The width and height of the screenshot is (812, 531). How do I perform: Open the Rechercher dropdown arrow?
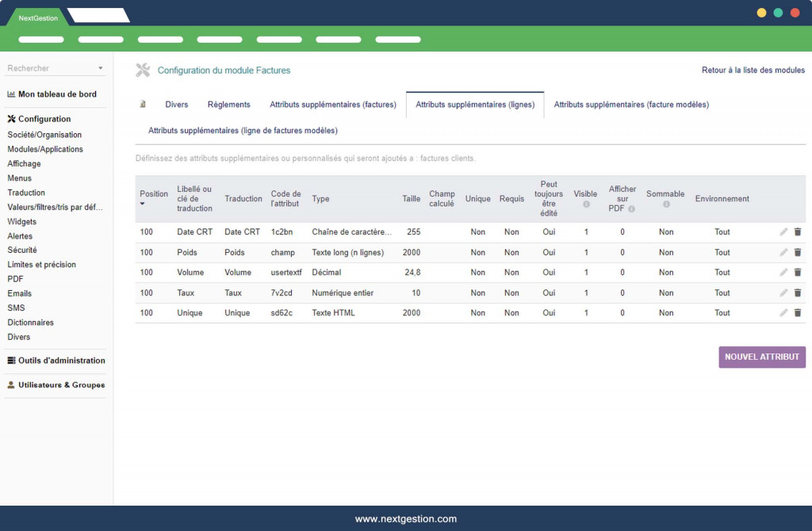[x=101, y=69]
